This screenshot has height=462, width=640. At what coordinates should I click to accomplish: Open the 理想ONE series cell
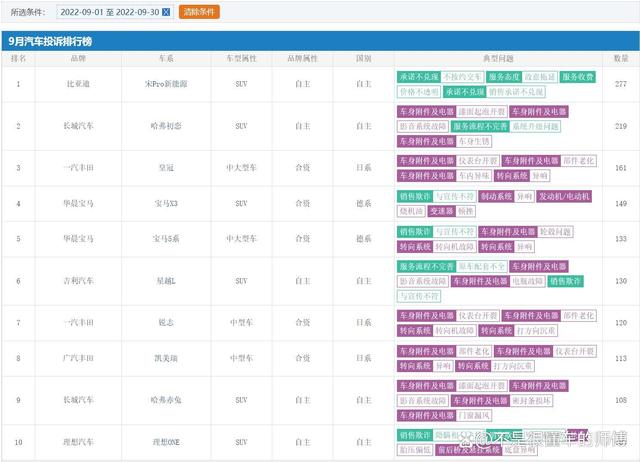click(x=166, y=442)
